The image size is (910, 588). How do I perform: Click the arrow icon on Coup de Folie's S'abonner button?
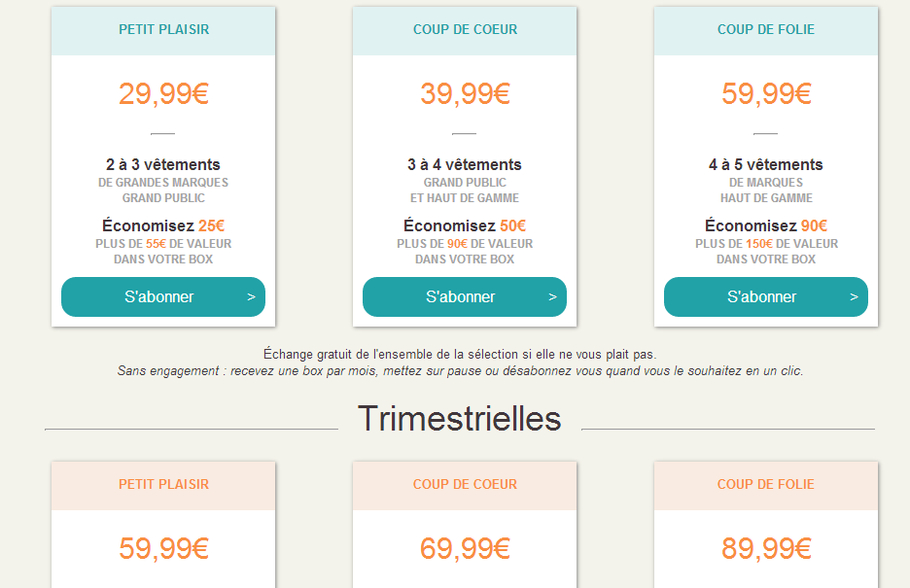[x=854, y=297]
